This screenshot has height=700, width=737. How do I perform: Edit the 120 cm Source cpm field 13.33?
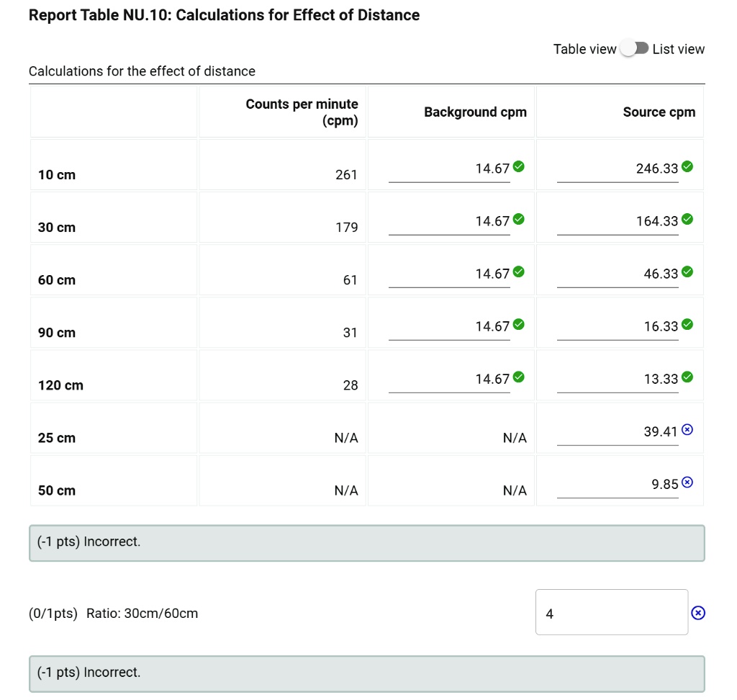(618, 380)
